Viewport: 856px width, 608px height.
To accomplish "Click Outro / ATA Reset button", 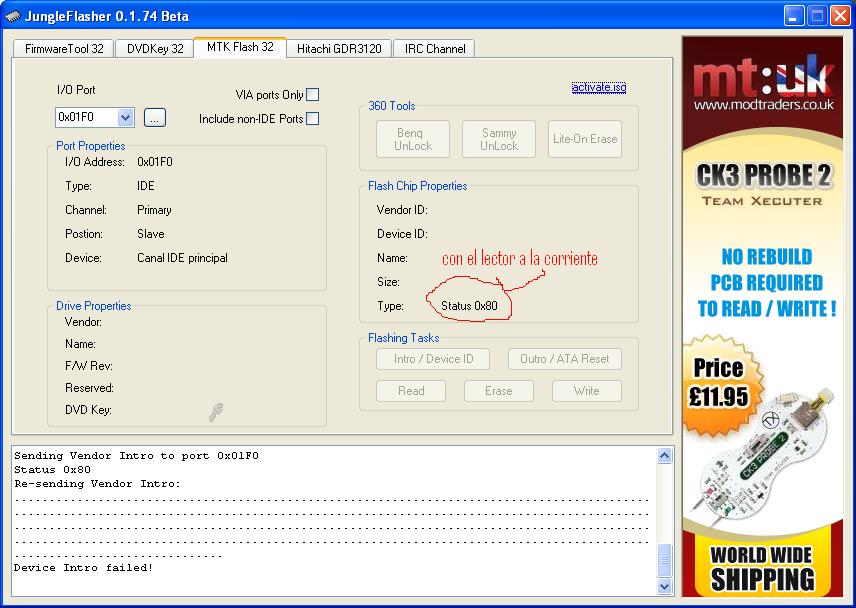I will [x=564, y=359].
